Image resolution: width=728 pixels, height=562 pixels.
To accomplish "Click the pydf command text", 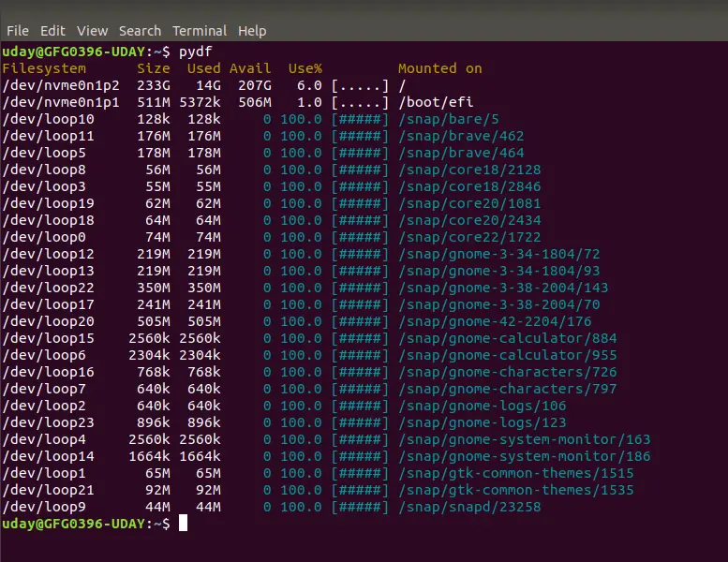I will tap(196, 52).
